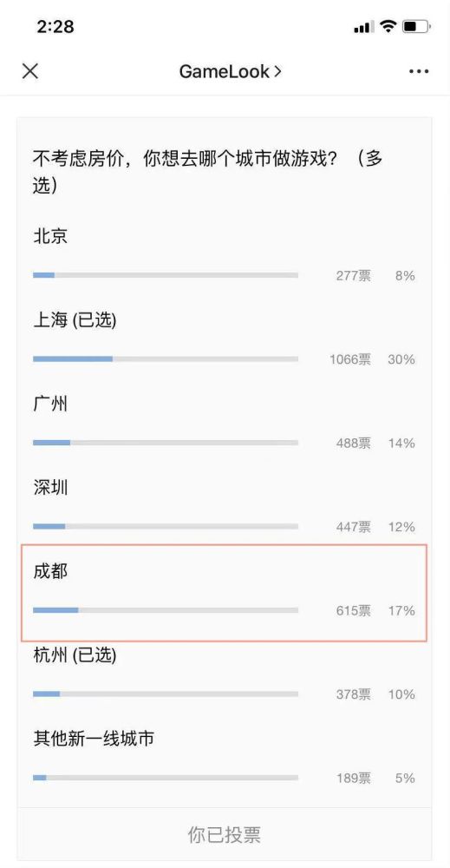The width and height of the screenshot is (450, 868).
Task: Tap the 2:28 clock in status bar
Action: pyautogui.click(x=55, y=26)
